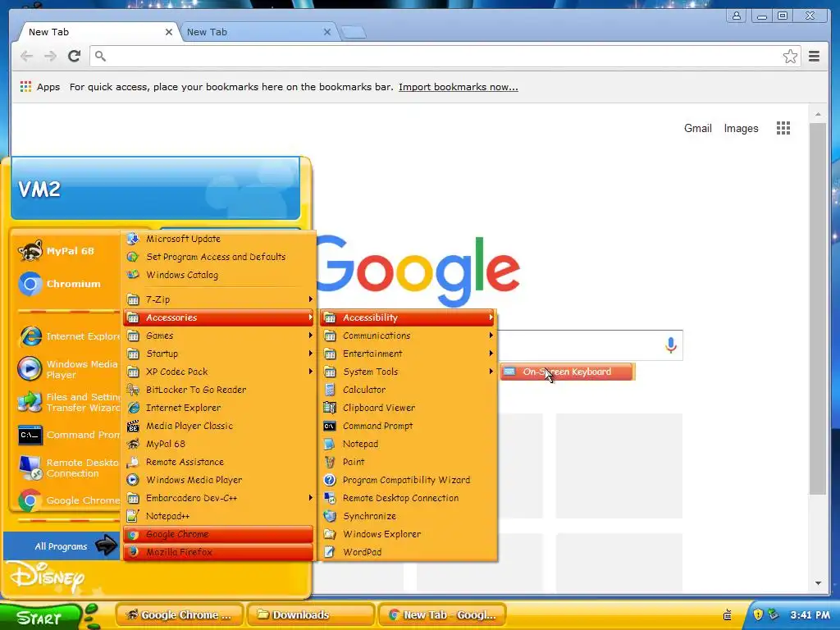
Task: Go back in Chrome history
Action: pos(26,57)
